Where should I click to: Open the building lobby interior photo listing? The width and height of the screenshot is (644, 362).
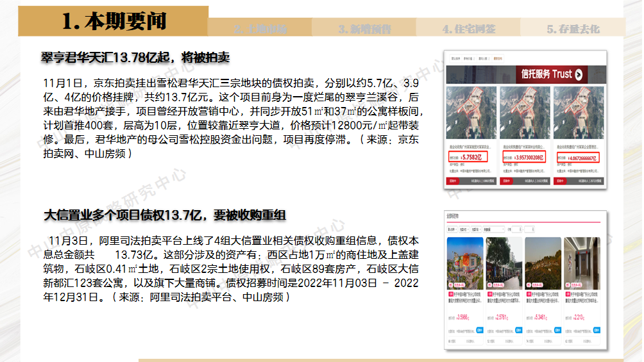pyautogui.click(x=582, y=263)
